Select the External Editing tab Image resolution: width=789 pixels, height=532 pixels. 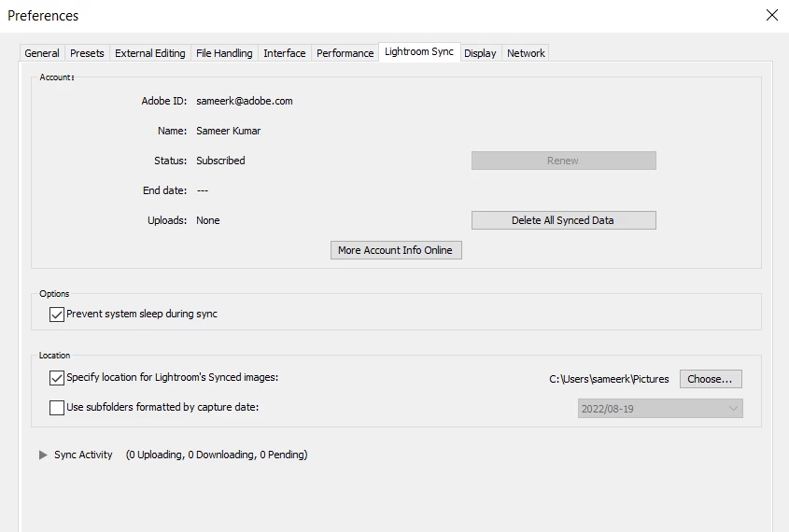[x=150, y=53]
